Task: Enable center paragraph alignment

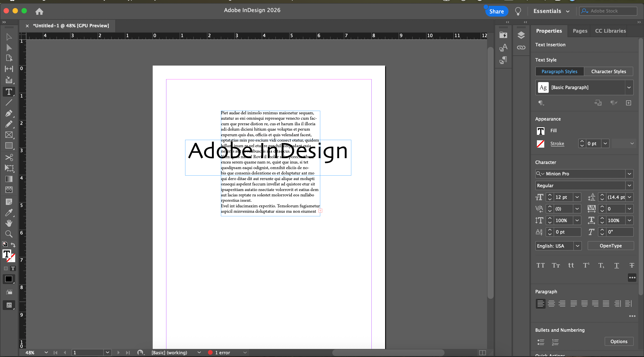Action: coord(551,304)
